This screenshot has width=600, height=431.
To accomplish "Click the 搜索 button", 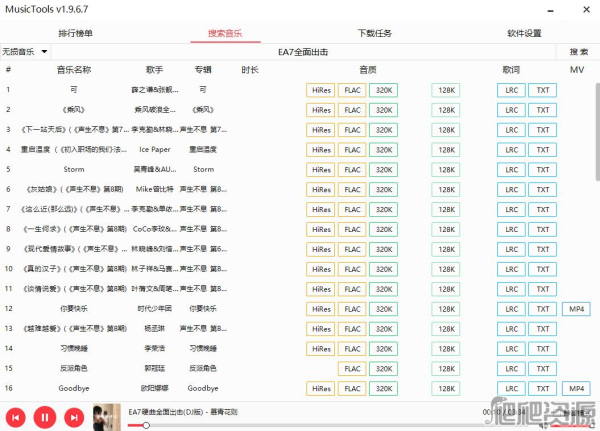I will click(579, 51).
